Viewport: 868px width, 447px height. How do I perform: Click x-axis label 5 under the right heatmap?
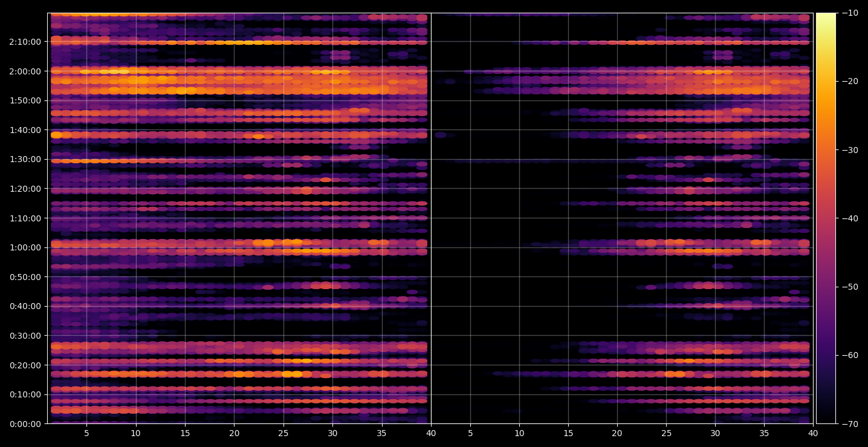click(x=470, y=434)
